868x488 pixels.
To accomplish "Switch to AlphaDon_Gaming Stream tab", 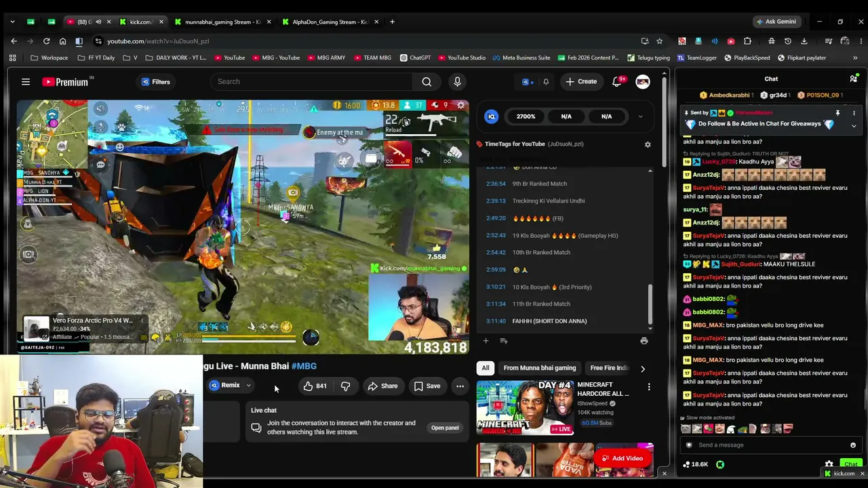I will click(x=330, y=22).
